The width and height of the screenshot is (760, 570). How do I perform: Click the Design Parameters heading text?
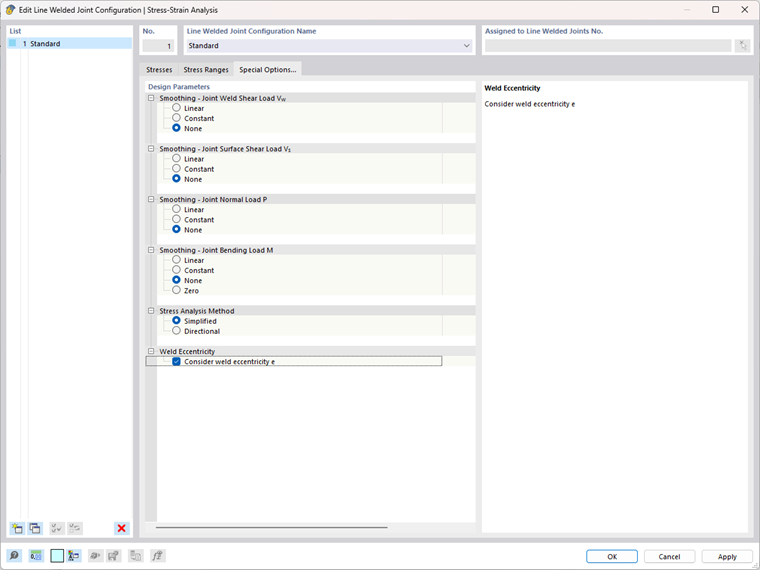[x=179, y=87]
